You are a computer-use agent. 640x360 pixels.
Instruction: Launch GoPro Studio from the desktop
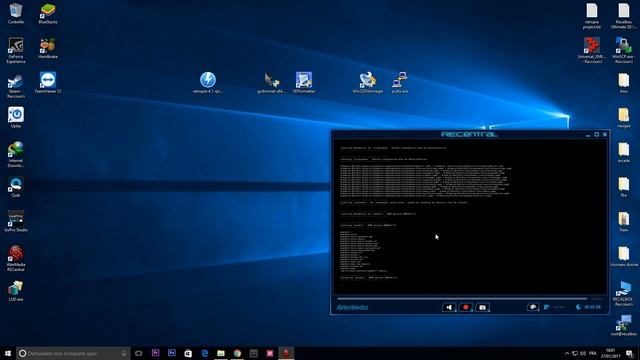click(x=16, y=221)
